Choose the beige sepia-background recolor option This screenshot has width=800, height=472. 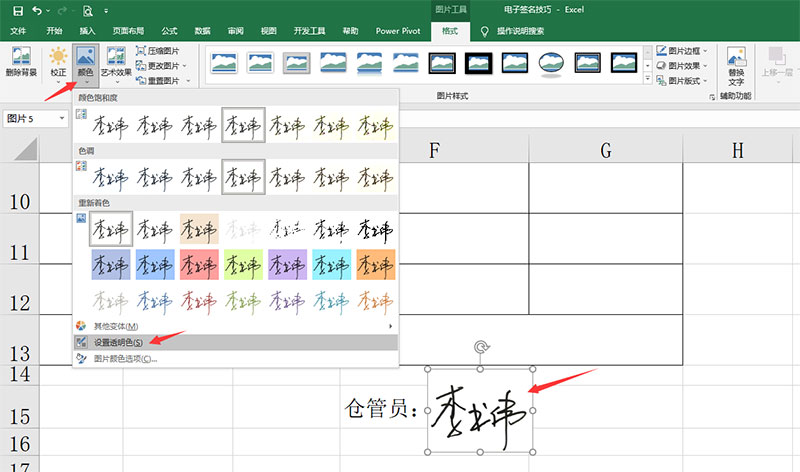click(199, 229)
